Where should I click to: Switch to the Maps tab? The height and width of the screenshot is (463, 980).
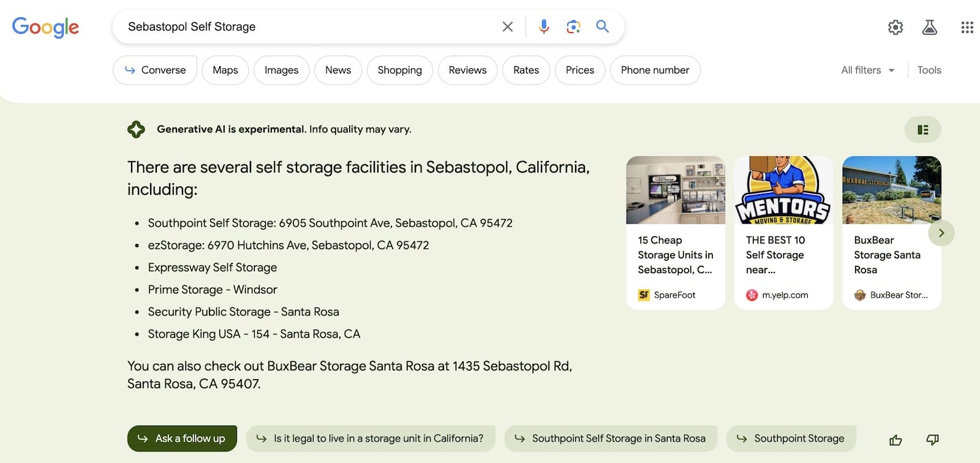[225, 70]
